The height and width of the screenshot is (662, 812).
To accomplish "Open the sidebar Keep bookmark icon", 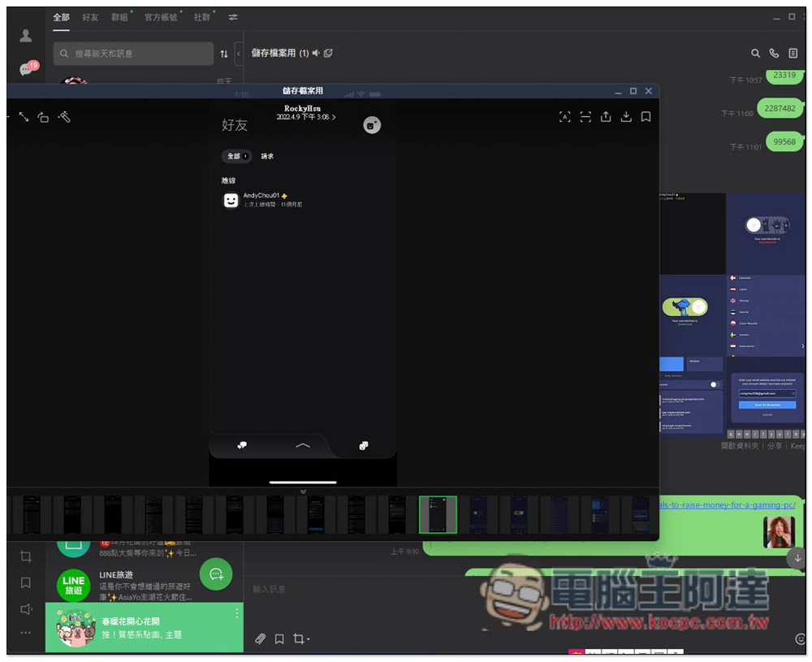I will pyautogui.click(x=25, y=582).
